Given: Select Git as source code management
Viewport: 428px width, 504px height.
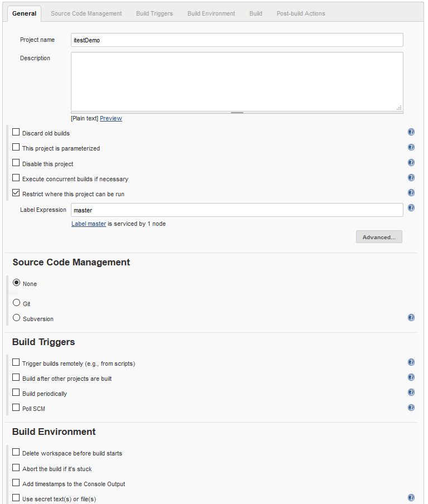Looking at the screenshot, I should click(16, 303).
